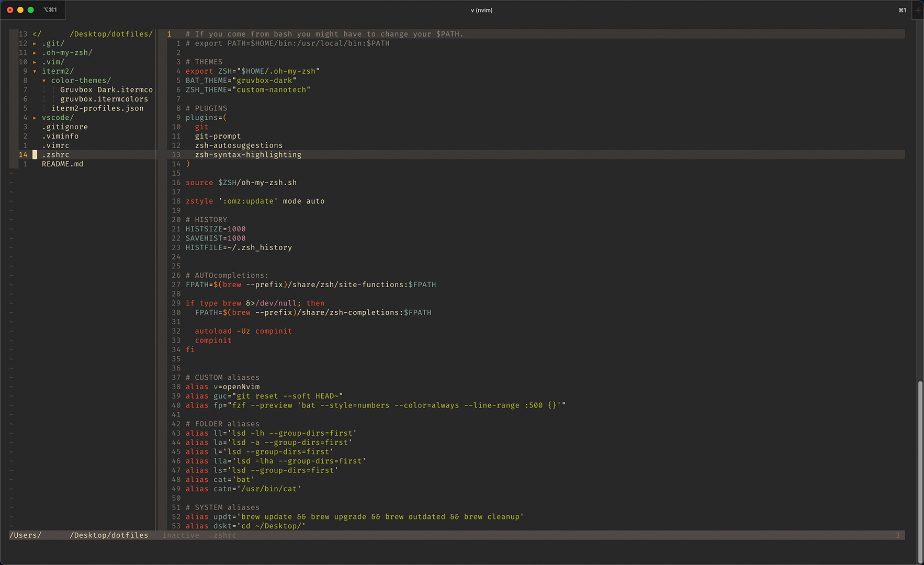Click the status line /Desktop/dotfiles path

109,535
